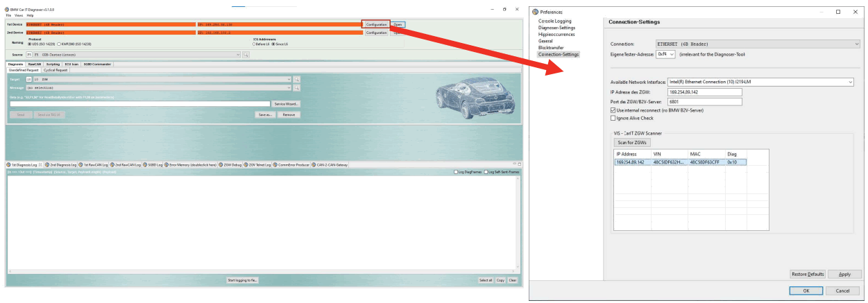Screen dimensions: 868x303
Task: Switch to the Scripting tab
Action: (x=53, y=64)
